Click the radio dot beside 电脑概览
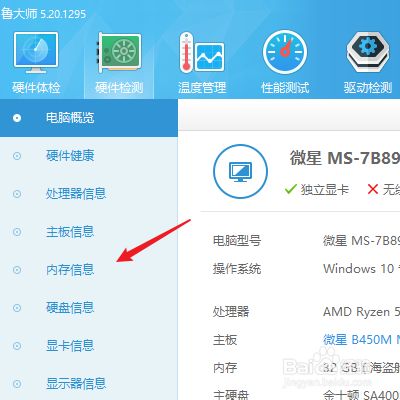400x400 pixels. click(x=17, y=118)
